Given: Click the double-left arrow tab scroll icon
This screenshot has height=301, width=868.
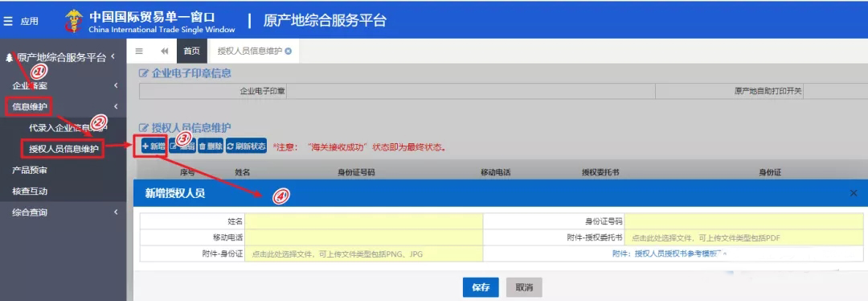Looking at the screenshot, I should [165, 51].
